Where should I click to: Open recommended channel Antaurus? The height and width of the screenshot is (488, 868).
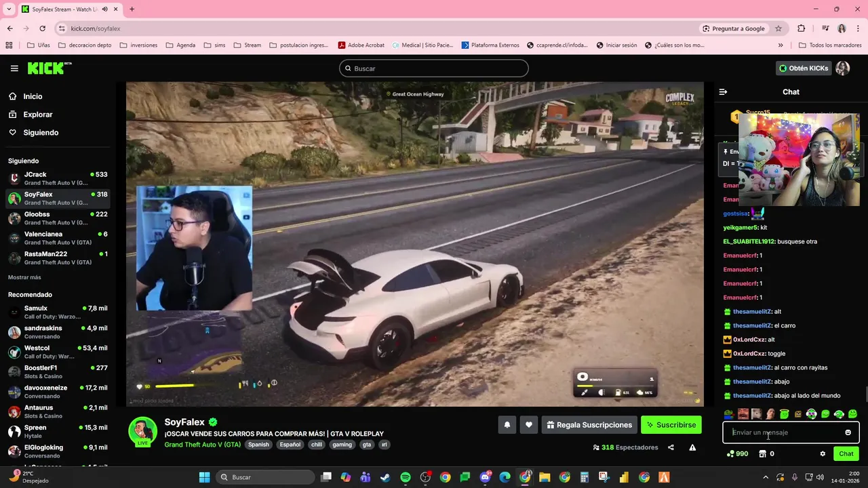tap(58, 411)
